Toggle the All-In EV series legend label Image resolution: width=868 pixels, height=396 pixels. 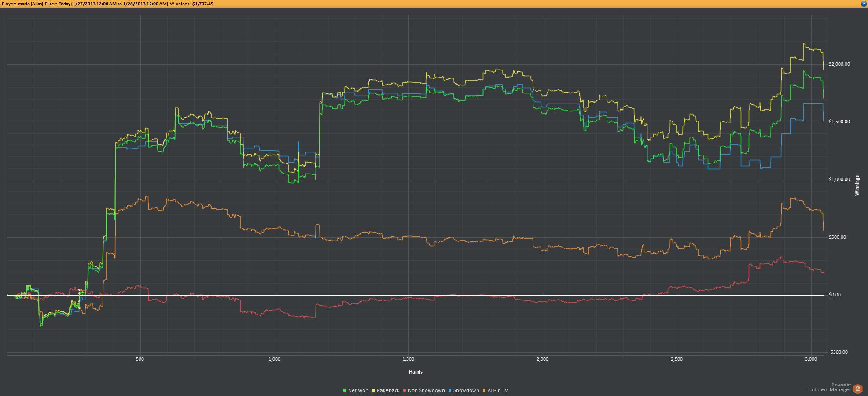point(497,390)
